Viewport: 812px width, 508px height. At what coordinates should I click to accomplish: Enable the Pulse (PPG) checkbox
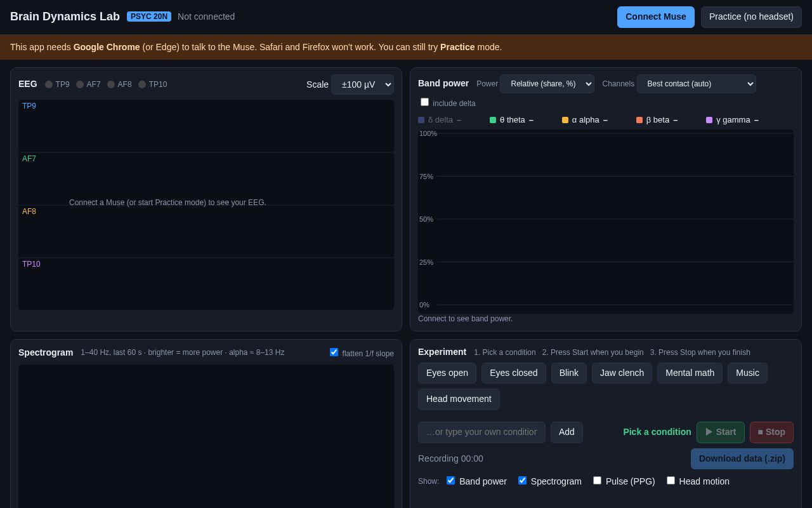pos(598,481)
